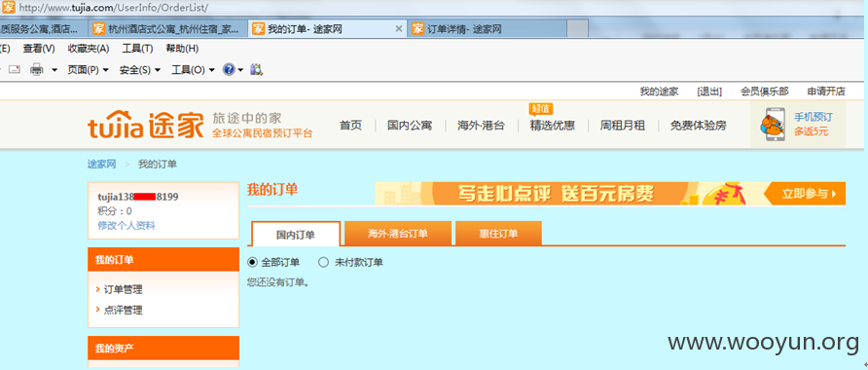Click the read mail envelope icon
868x370 pixels.
point(15,70)
